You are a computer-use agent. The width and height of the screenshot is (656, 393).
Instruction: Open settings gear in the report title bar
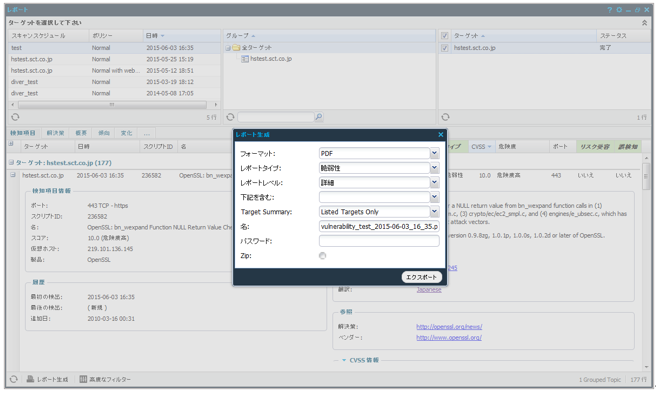pyautogui.click(x=619, y=10)
